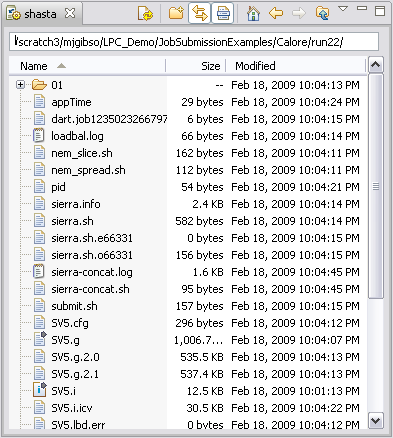The height and width of the screenshot is (438, 393).
Task: Click the nem_spread.sh file icon
Action: tap(39, 170)
